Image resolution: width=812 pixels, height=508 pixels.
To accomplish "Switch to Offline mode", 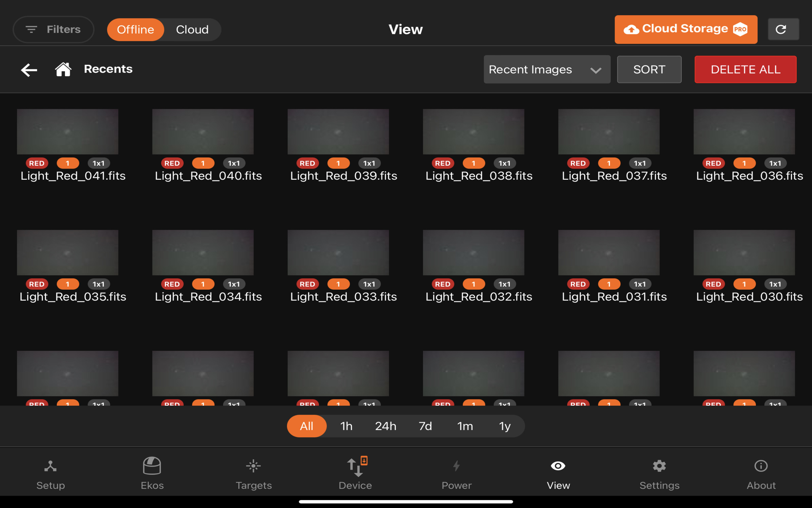I will click(135, 30).
